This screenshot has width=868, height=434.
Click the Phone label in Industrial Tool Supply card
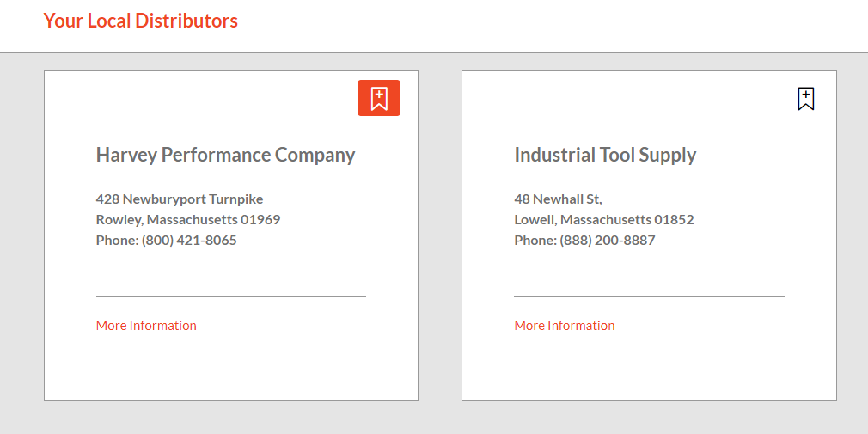[x=535, y=241]
